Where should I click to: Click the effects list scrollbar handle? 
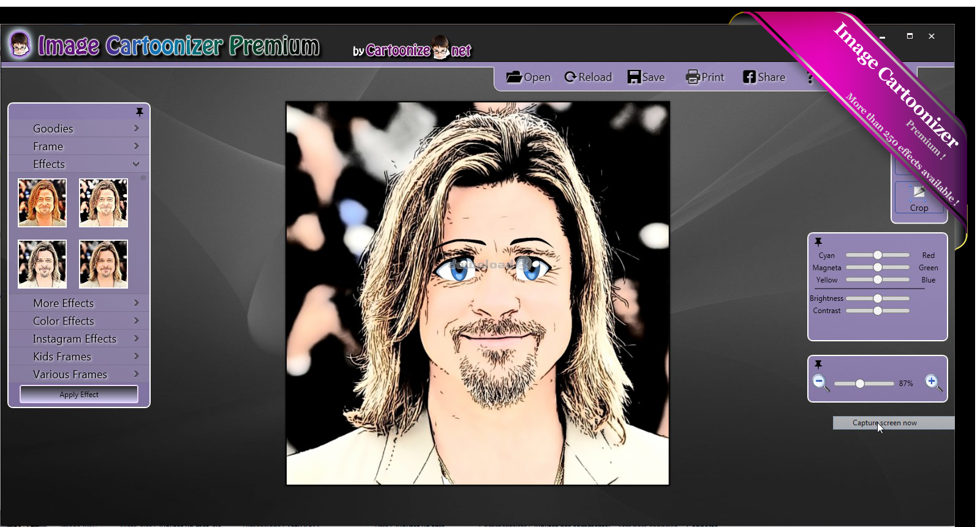coord(143,178)
